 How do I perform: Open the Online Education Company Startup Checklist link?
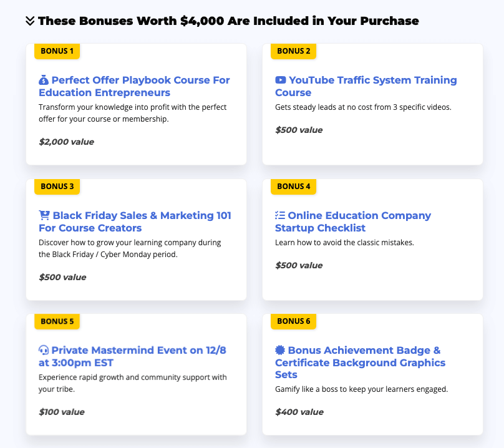pyautogui.click(x=353, y=222)
